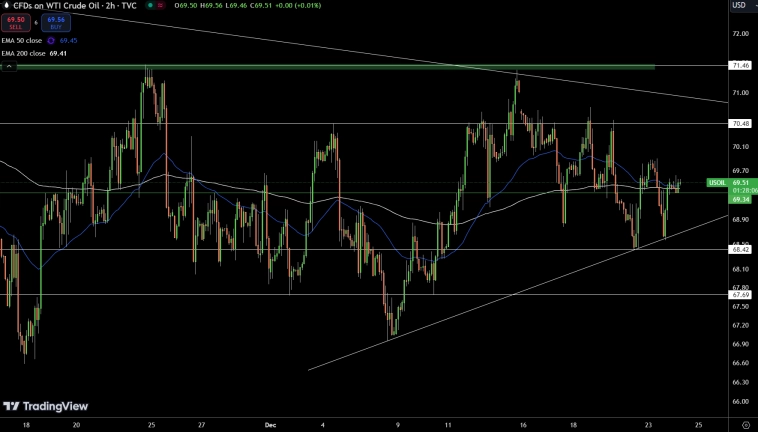Click the green market status dot
The width and height of the screenshot is (758, 432).
pos(151,5)
